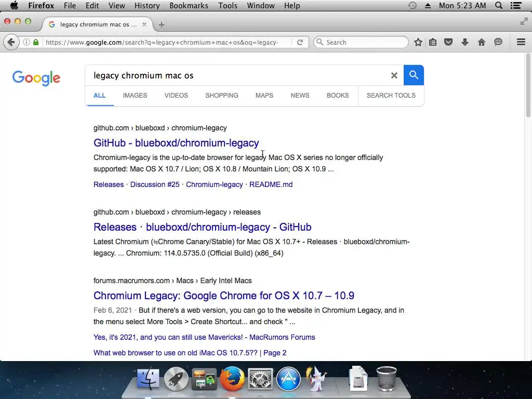Image resolution: width=532 pixels, height=399 pixels.
Task: Open the 'Releases' sitelink
Action: pos(109,184)
